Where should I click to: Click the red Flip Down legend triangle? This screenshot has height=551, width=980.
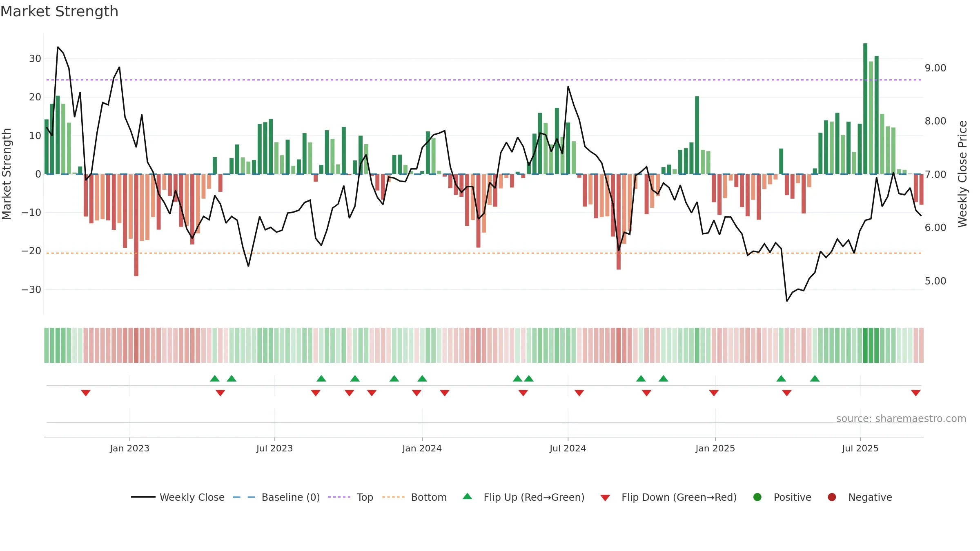tap(605, 498)
